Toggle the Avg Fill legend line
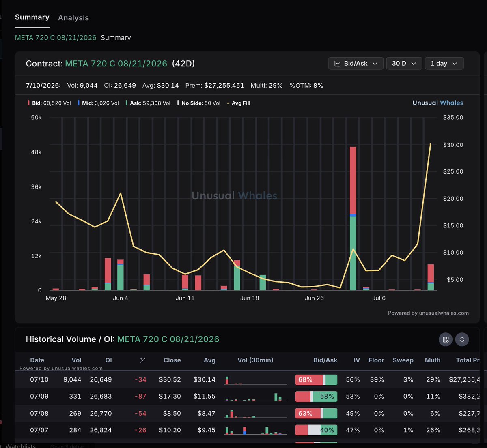 239,103
